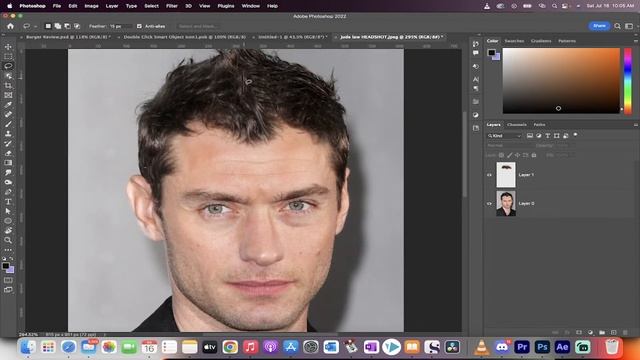Image resolution: width=640 pixels, height=360 pixels.
Task: Choose the Intersect with Selection mode icon
Action: click(x=77, y=26)
